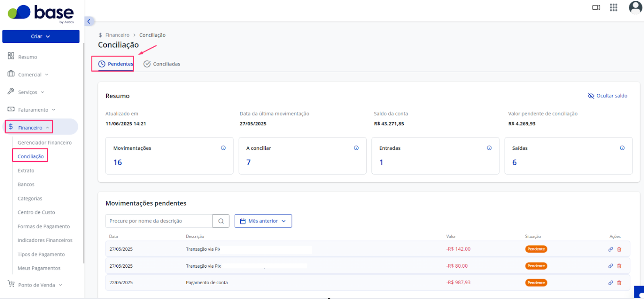
Task: Toggle Ocultar saldo visibility
Action: (x=607, y=96)
